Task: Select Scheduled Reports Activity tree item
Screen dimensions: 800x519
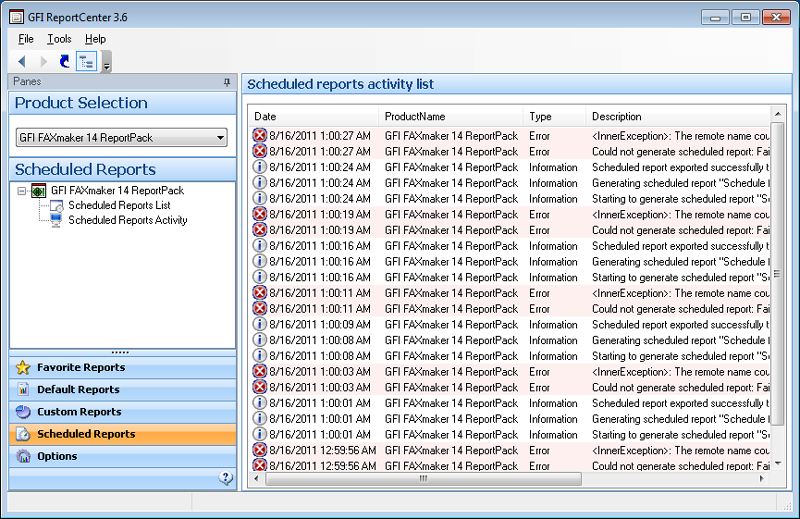Action: [x=128, y=220]
